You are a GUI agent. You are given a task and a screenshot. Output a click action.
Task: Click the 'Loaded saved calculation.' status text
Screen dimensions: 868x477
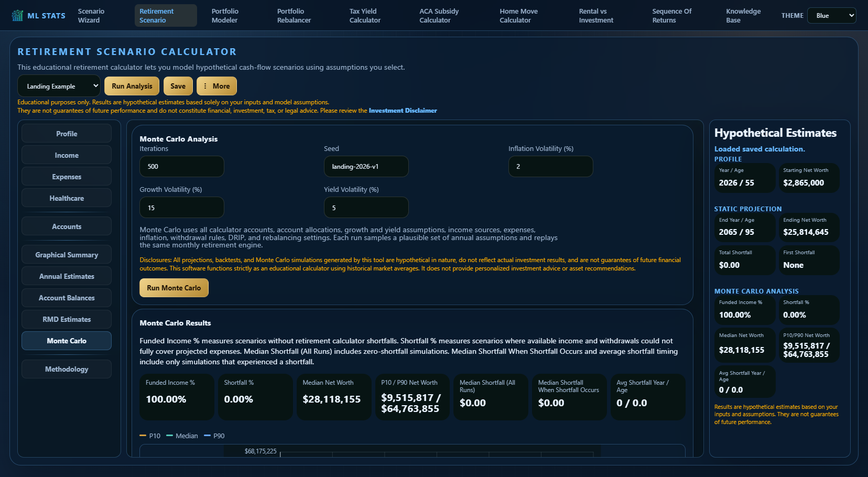point(759,149)
